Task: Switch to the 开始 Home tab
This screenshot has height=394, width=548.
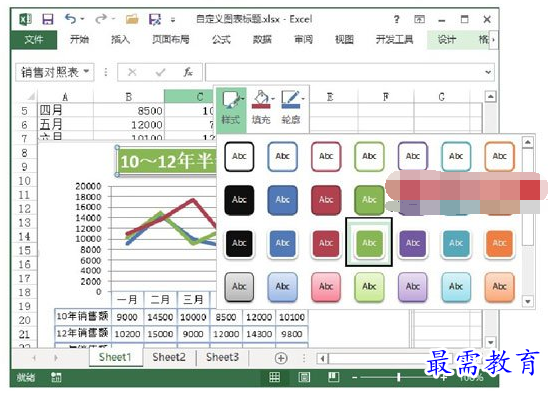Action: (x=79, y=40)
